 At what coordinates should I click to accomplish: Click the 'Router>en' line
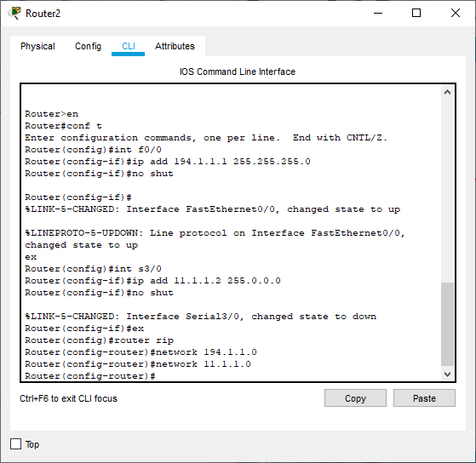click(52, 114)
